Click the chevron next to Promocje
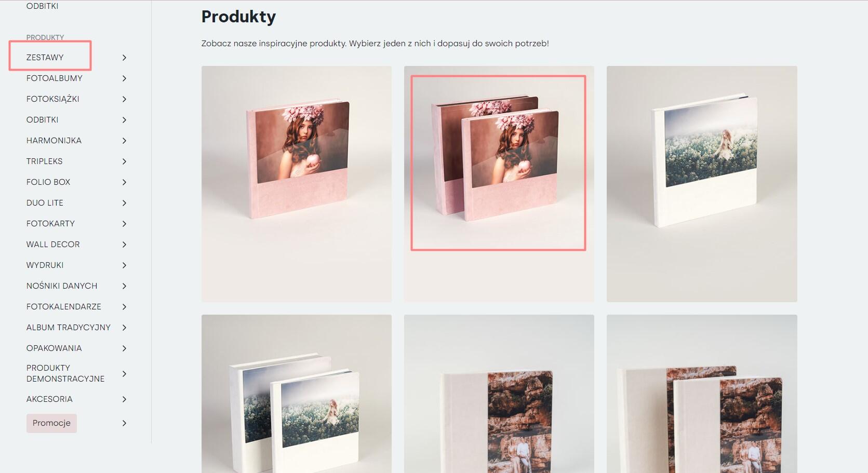This screenshot has width=868, height=473. 124,423
